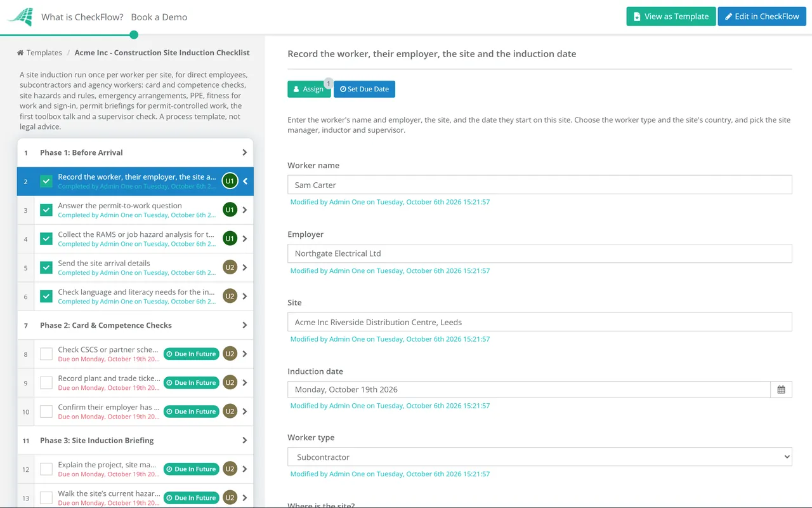The image size is (812, 508).
Task: Go to Templates breadcrumb
Action: (x=39, y=53)
